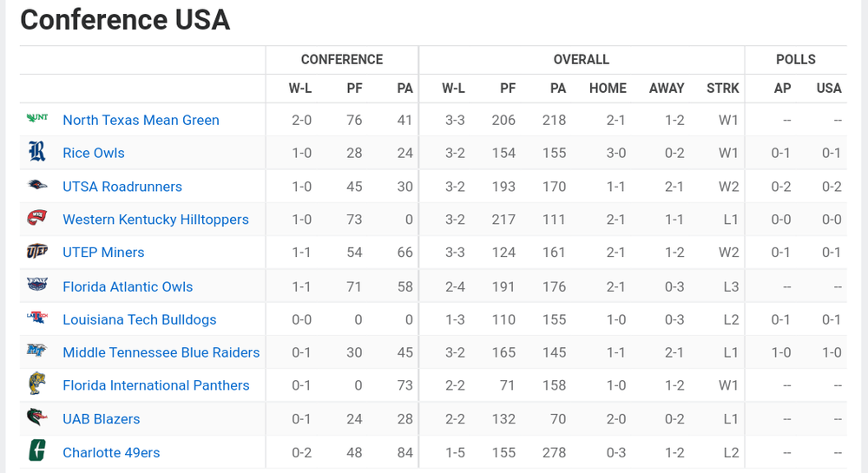Click the UAB Blazers dragon logo
The height and width of the screenshot is (473, 868).
(36, 417)
